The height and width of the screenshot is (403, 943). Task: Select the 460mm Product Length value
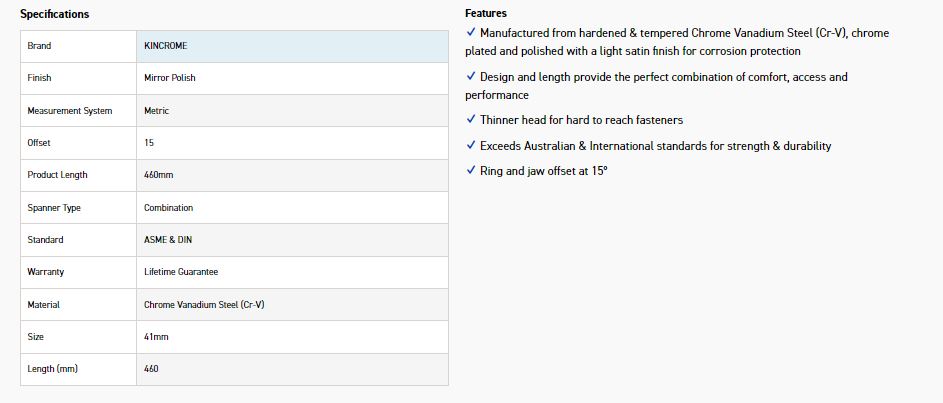pos(159,175)
